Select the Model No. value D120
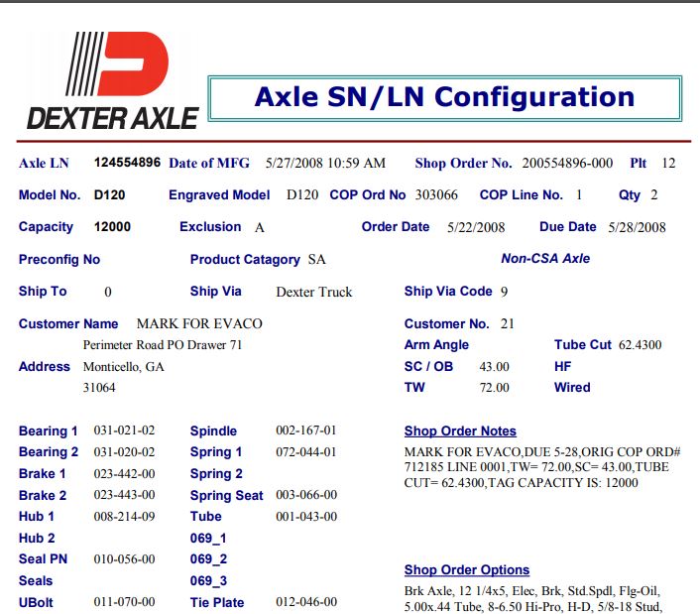Screen dimensions: 700x614 pyautogui.click(x=109, y=195)
